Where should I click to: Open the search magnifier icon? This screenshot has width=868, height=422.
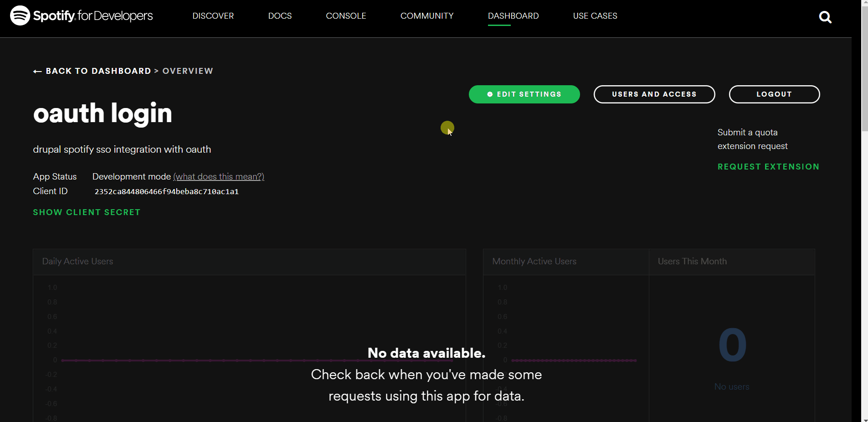tap(825, 17)
